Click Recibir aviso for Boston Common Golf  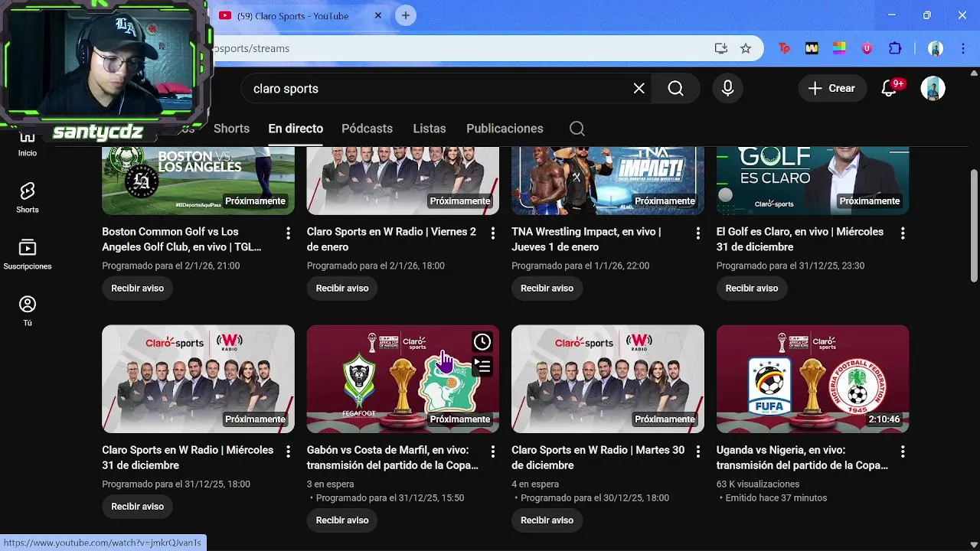[137, 288]
